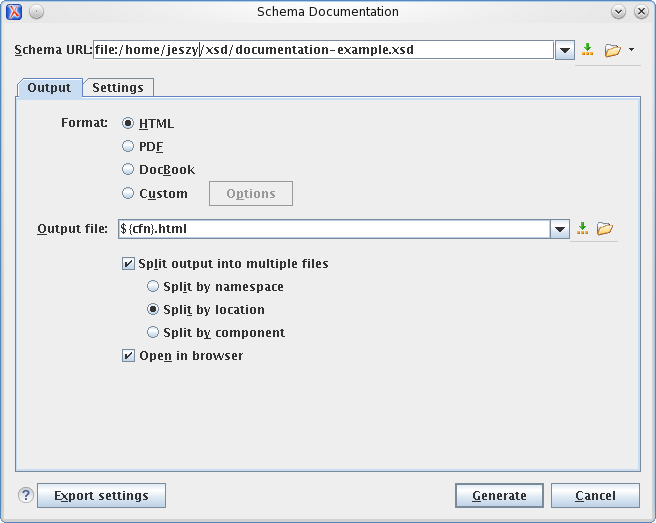Open the small arrow next to browse folder

click(632, 50)
